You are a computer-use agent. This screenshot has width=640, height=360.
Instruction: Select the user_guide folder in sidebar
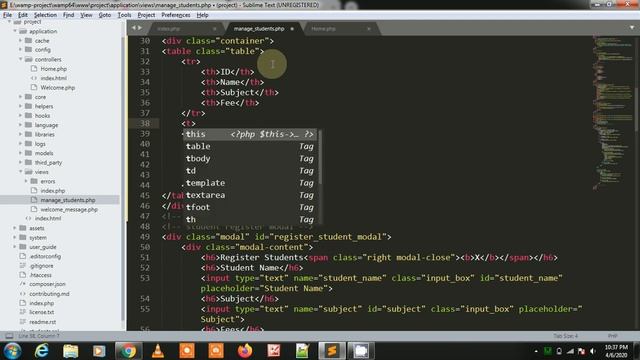tap(42, 247)
